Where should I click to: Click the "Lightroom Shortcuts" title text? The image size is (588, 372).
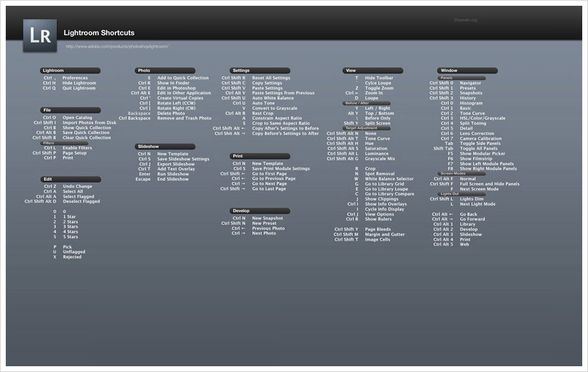point(99,33)
